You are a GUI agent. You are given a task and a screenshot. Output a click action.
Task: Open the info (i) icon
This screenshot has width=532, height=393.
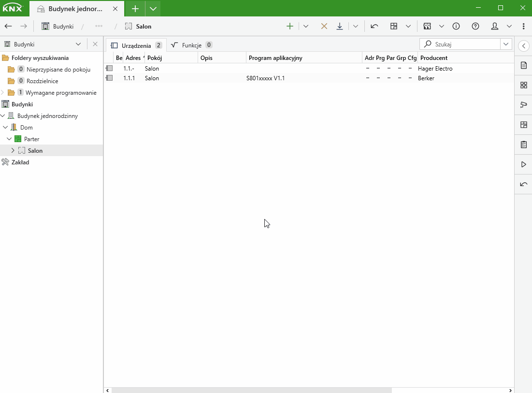pos(456,27)
